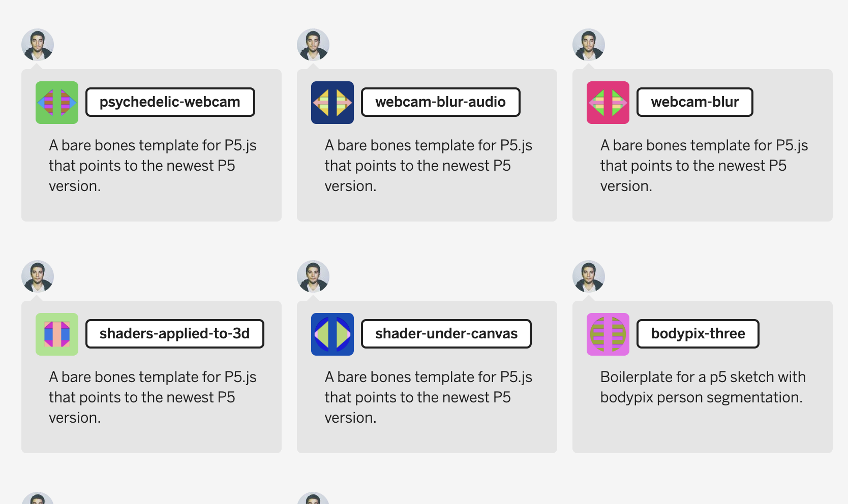Open the shader-under-canvas project
The width and height of the screenshot is (848, 504).
click(x=446, y=333)
